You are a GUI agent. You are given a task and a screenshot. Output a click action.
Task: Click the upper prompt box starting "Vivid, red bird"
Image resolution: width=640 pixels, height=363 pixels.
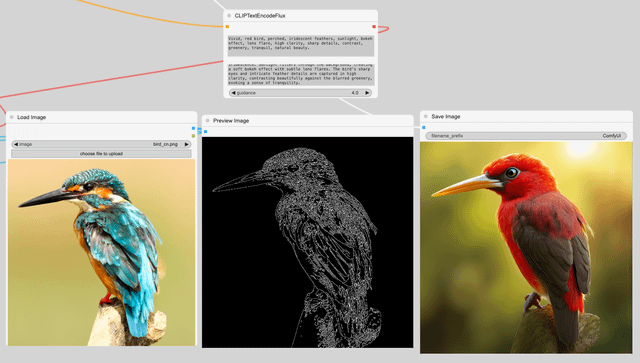(300, 46)
